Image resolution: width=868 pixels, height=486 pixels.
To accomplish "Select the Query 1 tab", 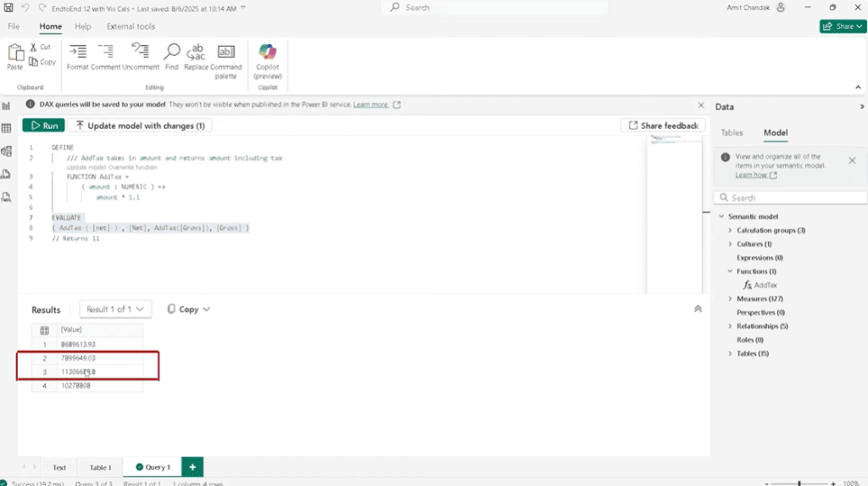I will pos(153,467).
